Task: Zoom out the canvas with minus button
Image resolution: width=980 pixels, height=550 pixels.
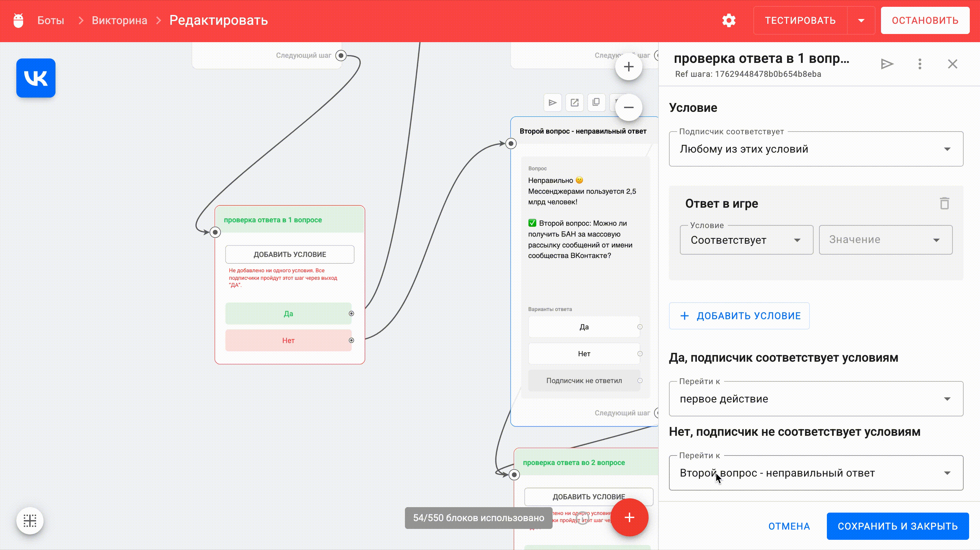Action: point(628,107)
